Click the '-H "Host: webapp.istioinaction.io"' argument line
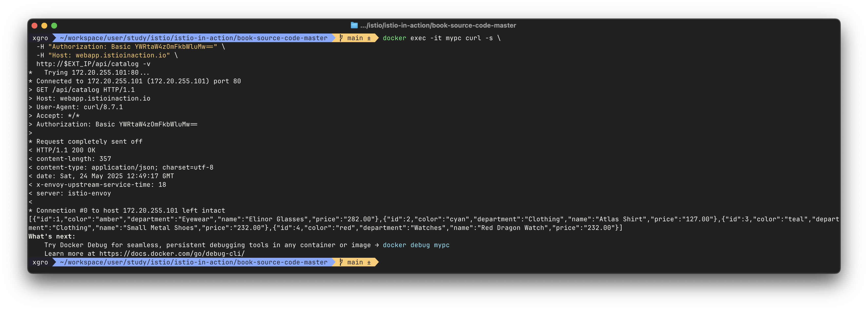Image resolution: width=868 pixels, height=310 pixels. pos(107,55)
